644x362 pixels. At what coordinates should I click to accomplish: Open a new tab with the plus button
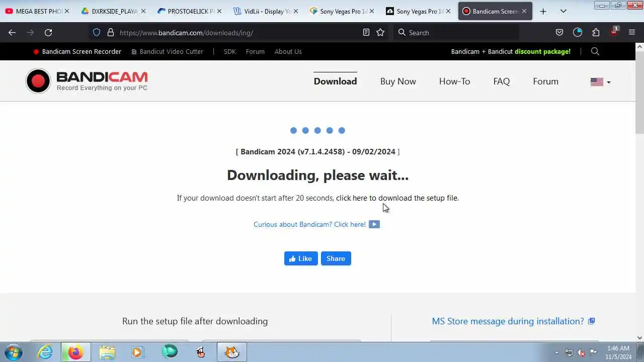(543, 11)
